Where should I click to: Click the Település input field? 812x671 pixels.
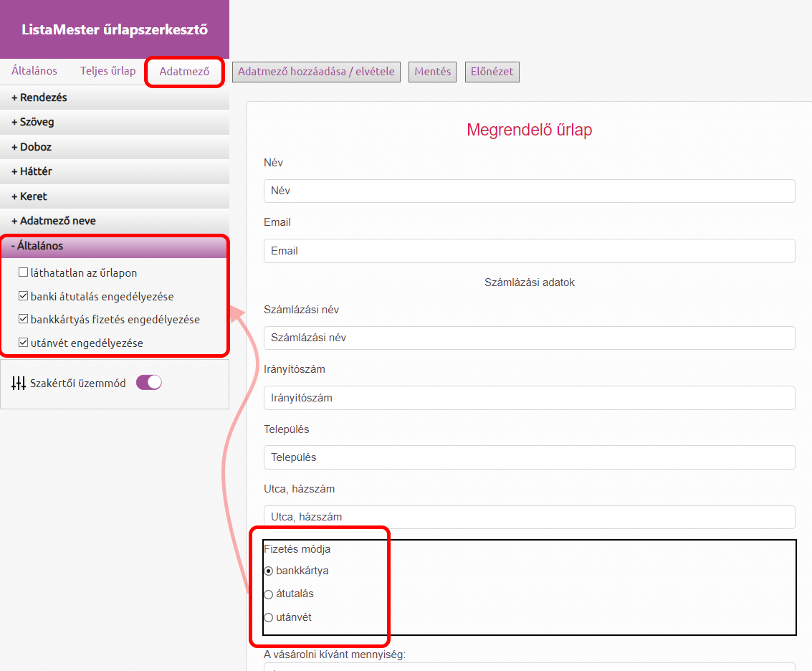pos(529,457)
